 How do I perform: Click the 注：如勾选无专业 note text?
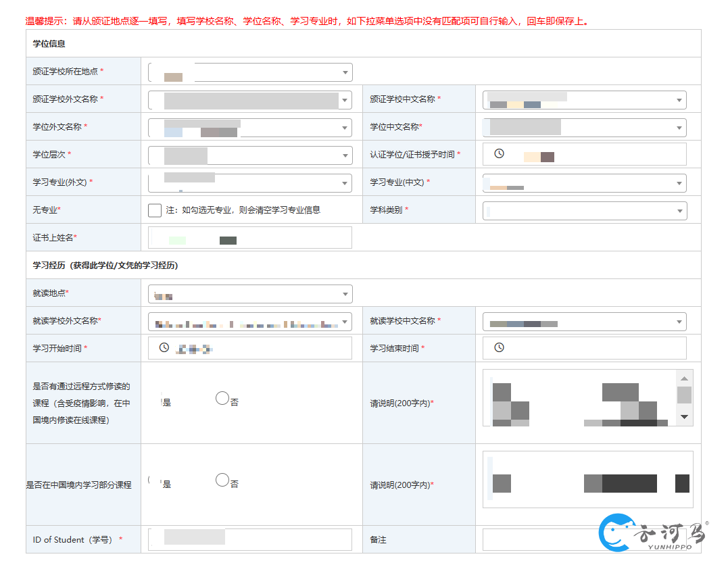(x=243, y=210)
